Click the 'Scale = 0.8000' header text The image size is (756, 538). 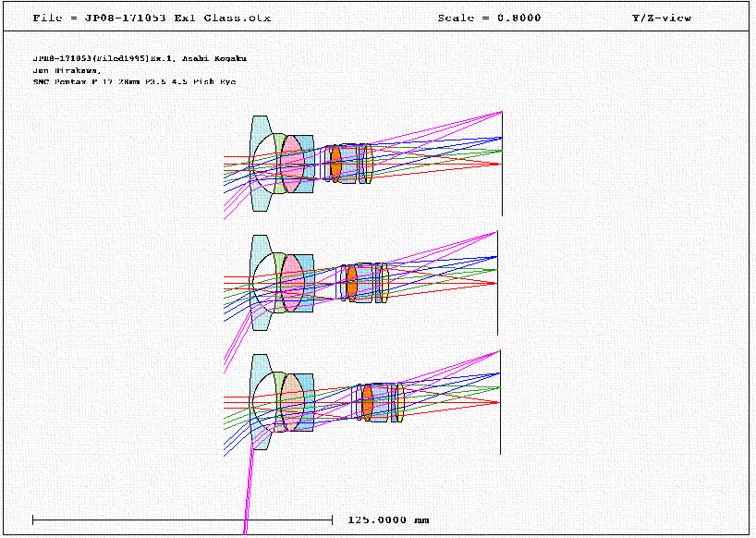[489, 18]
